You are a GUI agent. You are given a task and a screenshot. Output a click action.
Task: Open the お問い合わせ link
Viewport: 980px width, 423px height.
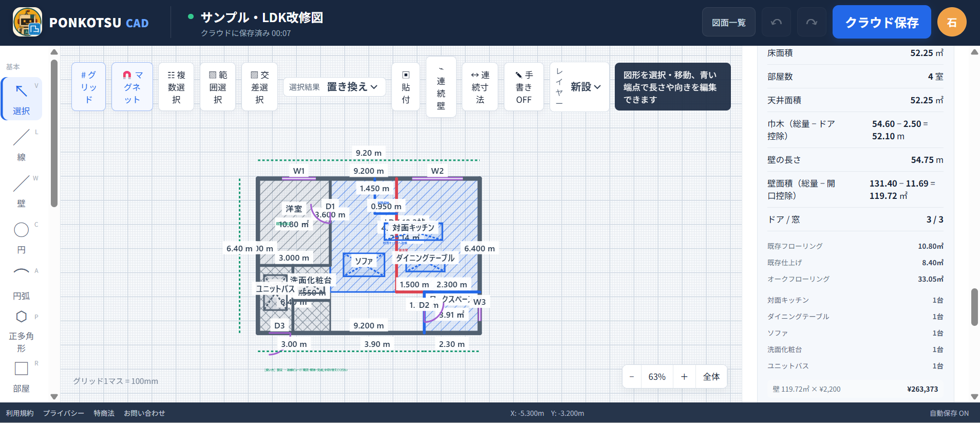coord(144,413)
